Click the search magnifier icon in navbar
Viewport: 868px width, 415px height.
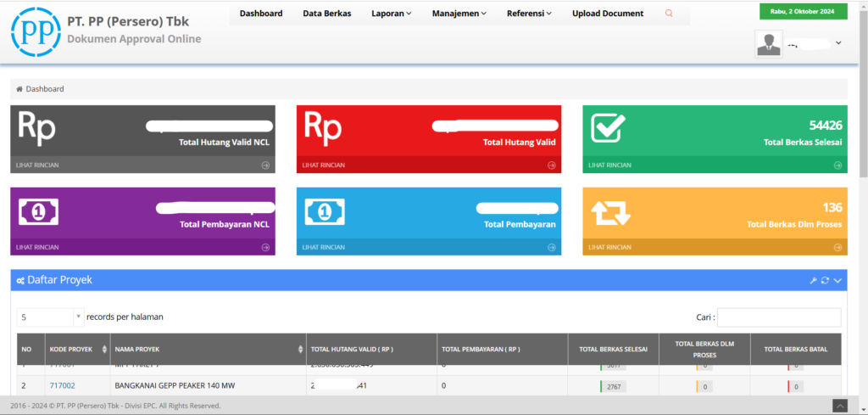click(669, 14)
